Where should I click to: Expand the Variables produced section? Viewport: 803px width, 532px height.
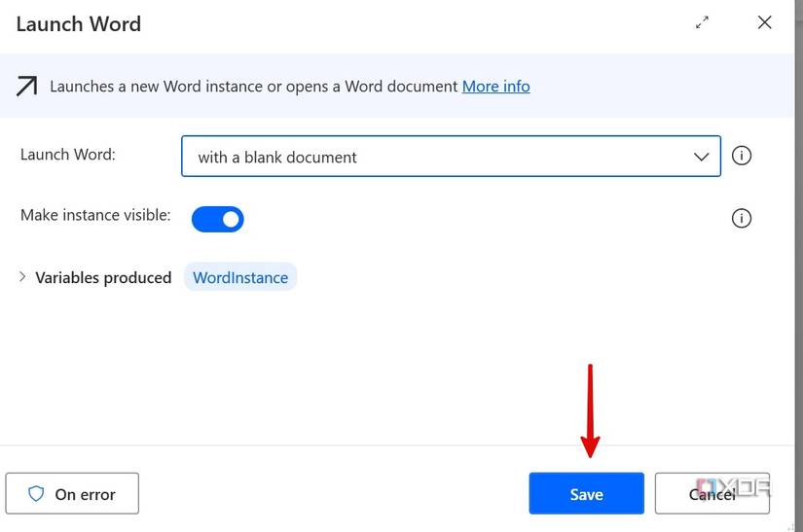(22, 277)
